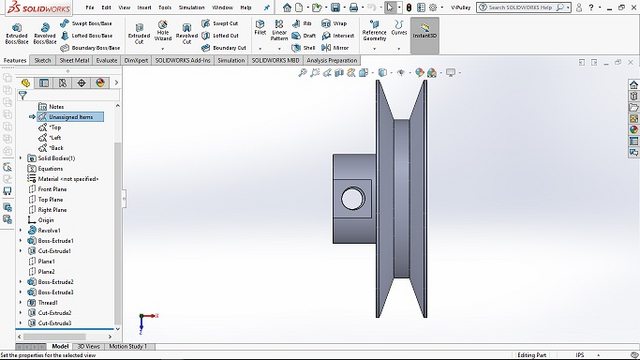
Task: Click Lofted Boss/Base command
Action: (x=86, y=36)
